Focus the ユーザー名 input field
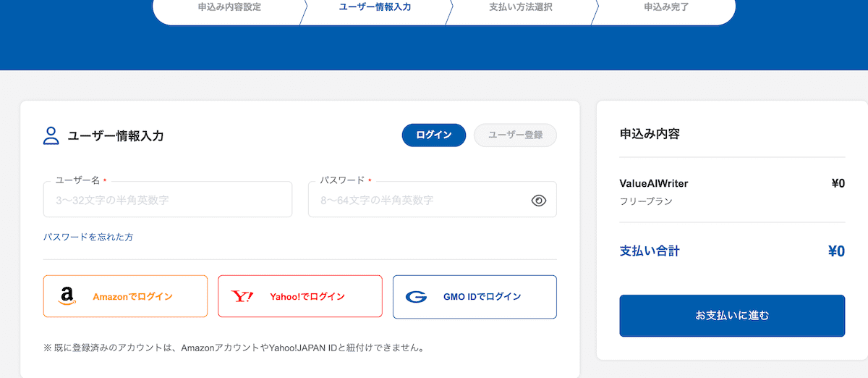The image size is (868, 378). point(168,201)
